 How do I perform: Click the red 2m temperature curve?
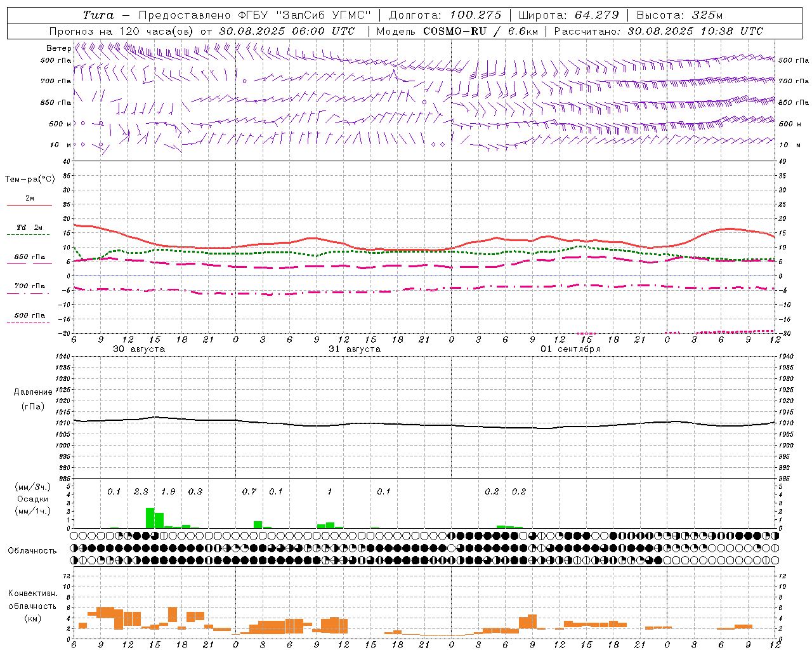[425, 250]
